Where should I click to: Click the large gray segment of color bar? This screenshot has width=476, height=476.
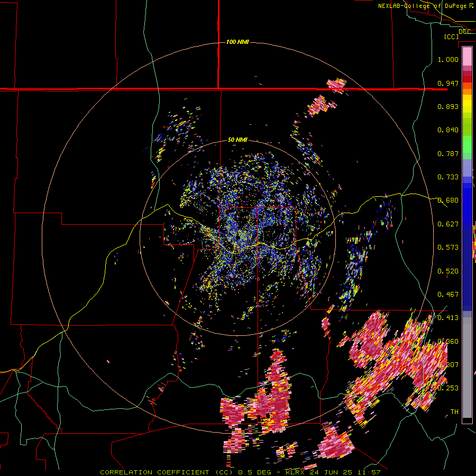point(467,368)
